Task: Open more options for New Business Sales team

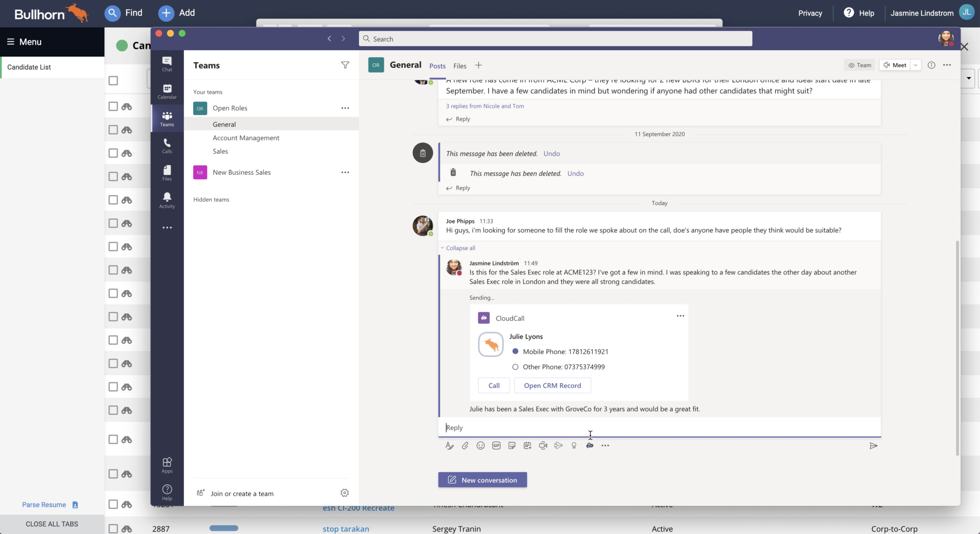Action: 345,172
